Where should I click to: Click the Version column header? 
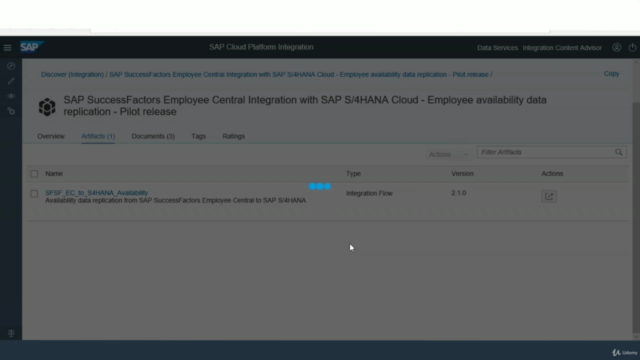pyautogui.click(x=462, y=173)
